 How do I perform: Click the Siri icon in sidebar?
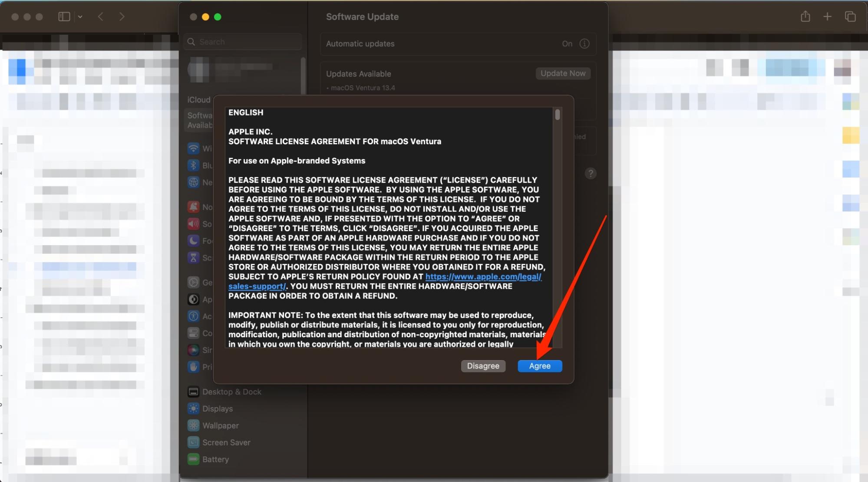point(193,350)
